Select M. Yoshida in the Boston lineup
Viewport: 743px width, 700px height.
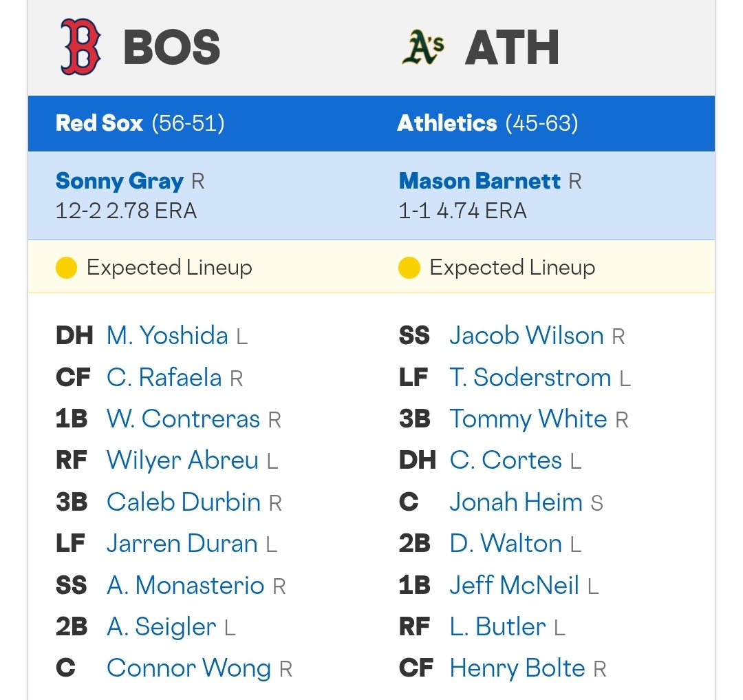tap(167, 335)
